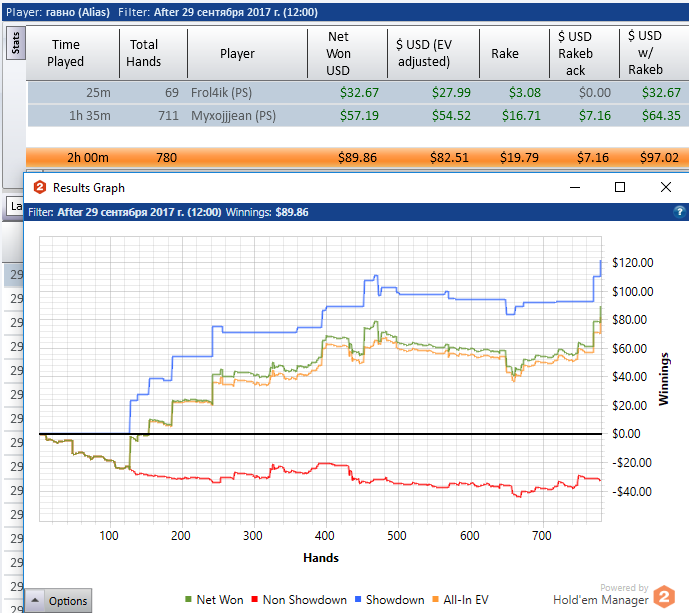Viewport: 689px width, 613px height.
Task: Click Rake value $16.71
Action: click(x=521, y=115)
